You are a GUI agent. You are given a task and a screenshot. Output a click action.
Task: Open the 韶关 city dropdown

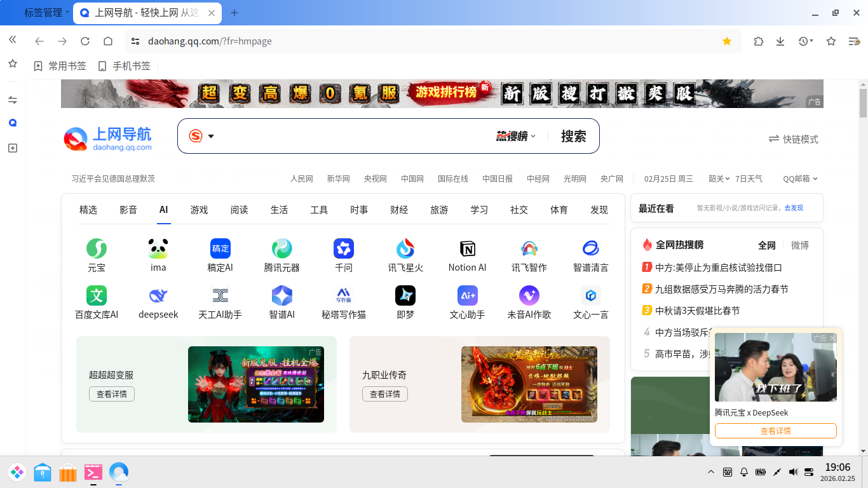click(x=719, y=179)
